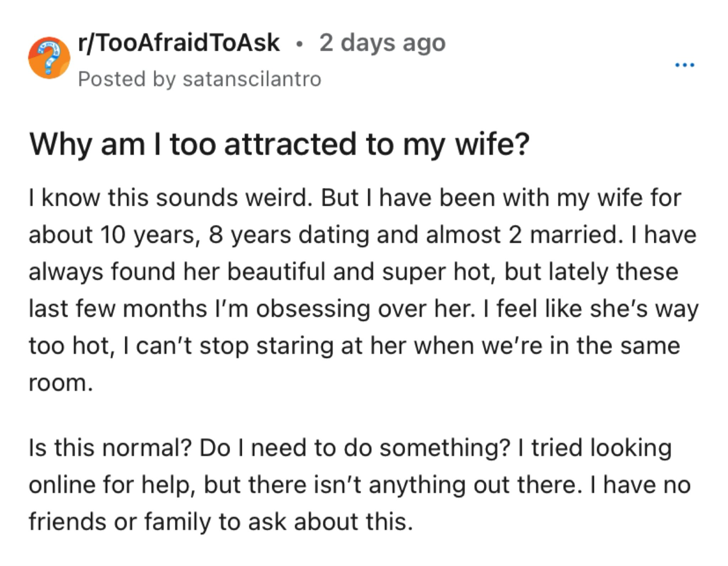Viewport: 728px width, 566px height.
Task: Open the three-dot post options menu
Action: pyautogui.click(x=684, y=66)
